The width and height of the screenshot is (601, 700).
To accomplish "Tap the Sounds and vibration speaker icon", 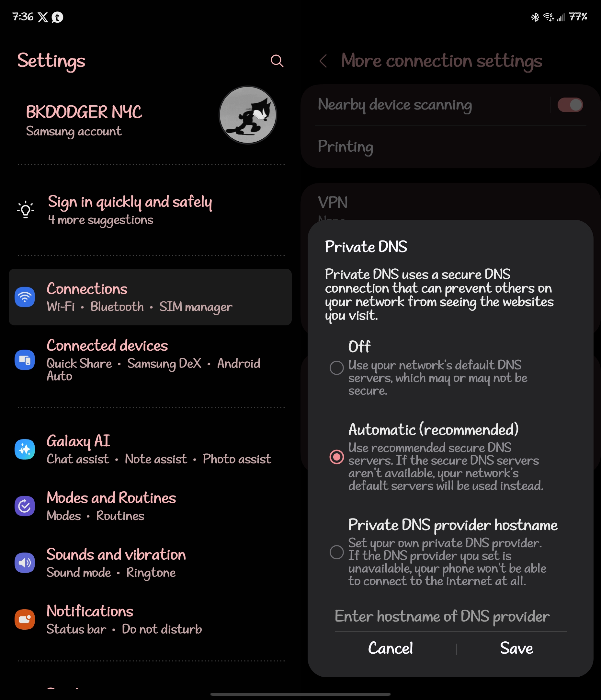I will [x=25, y=563].
